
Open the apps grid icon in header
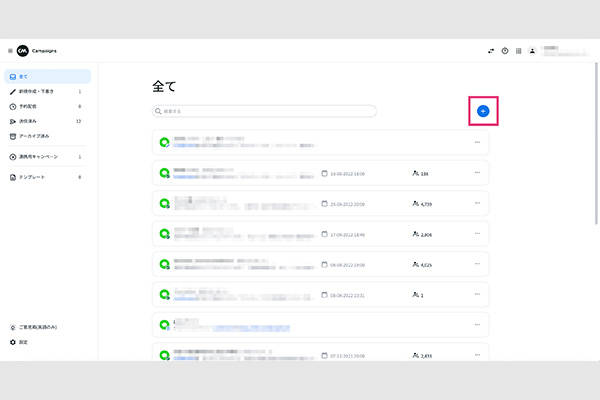click(519, 51)
